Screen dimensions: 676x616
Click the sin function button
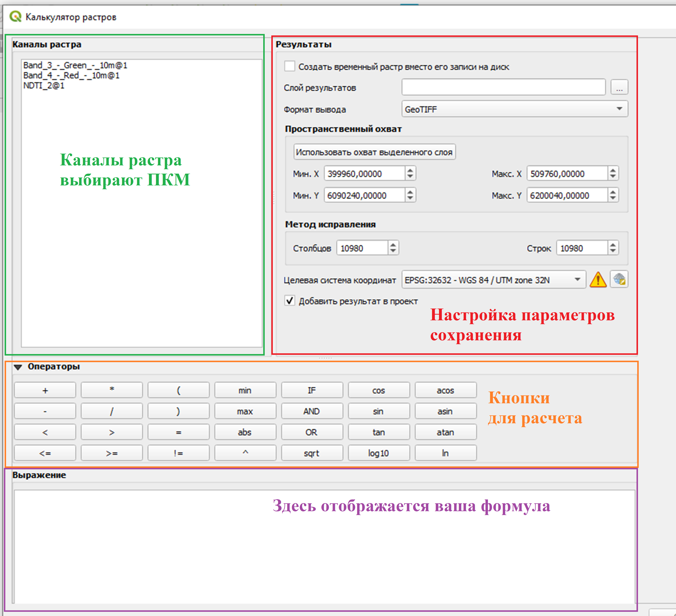[x=379, y=411]
